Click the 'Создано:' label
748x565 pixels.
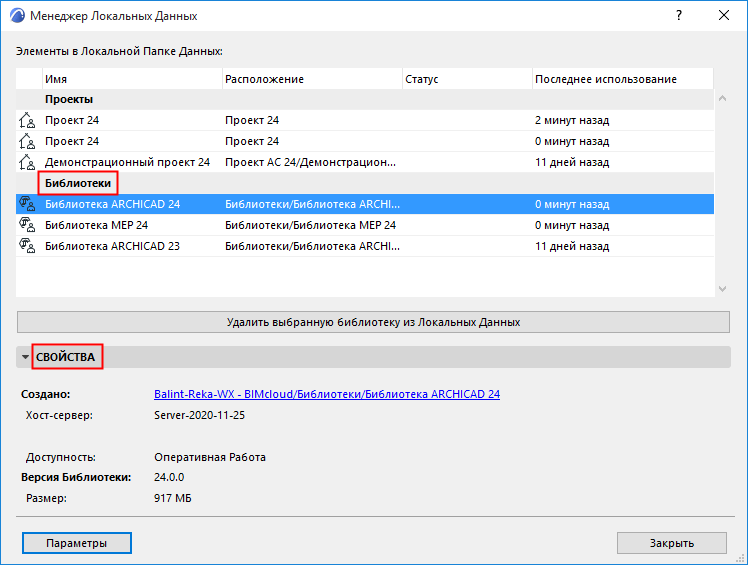(45, 394)
